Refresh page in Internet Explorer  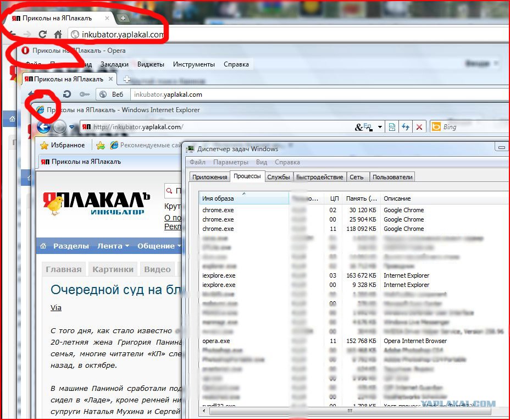coord(405,127)
